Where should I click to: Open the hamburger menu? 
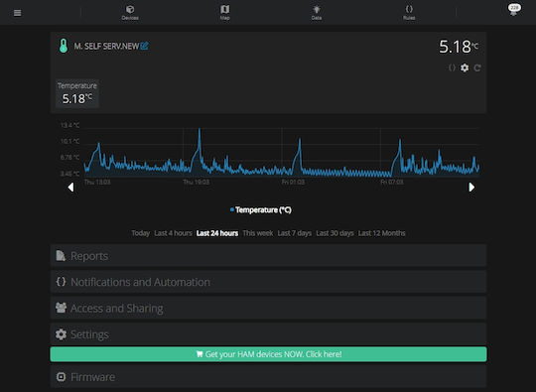(x=18, y=13)
